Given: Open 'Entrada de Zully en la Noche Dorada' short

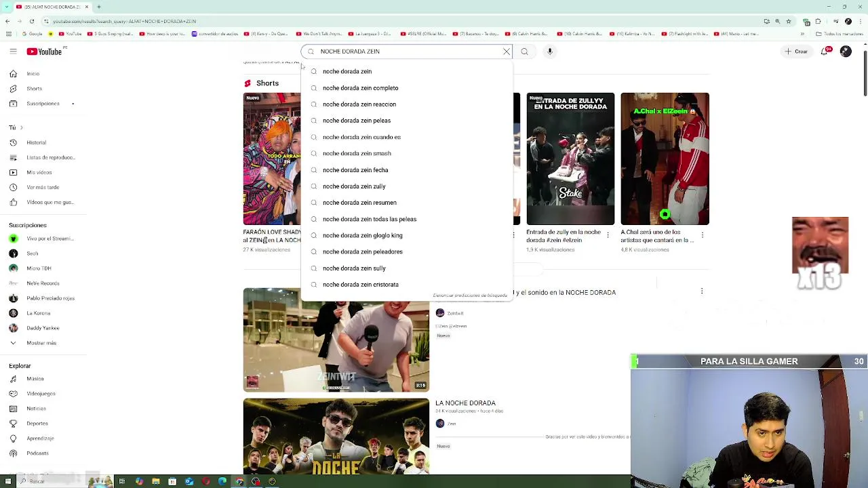Looking at the screenshot, I should click(570, 159).
